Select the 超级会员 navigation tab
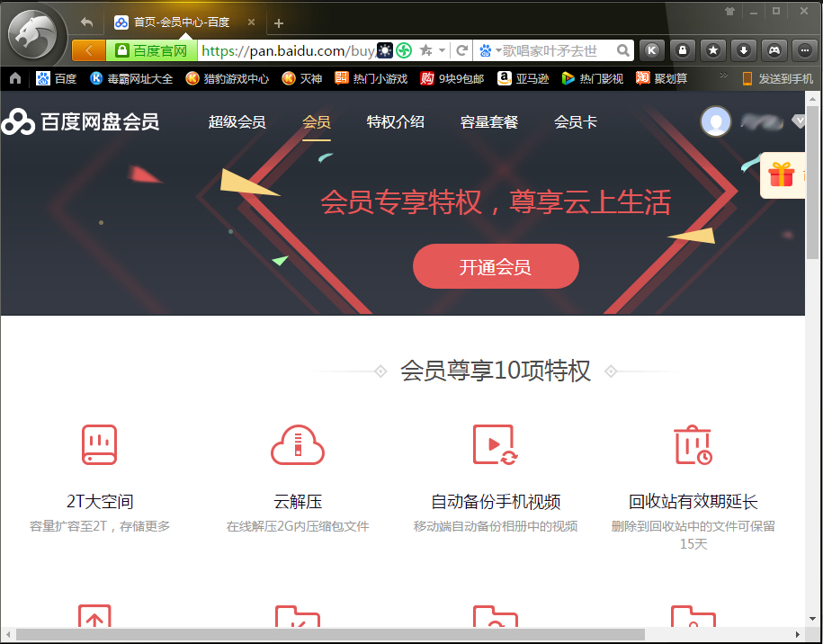The image size is (823, 644). tap(237, 121)
